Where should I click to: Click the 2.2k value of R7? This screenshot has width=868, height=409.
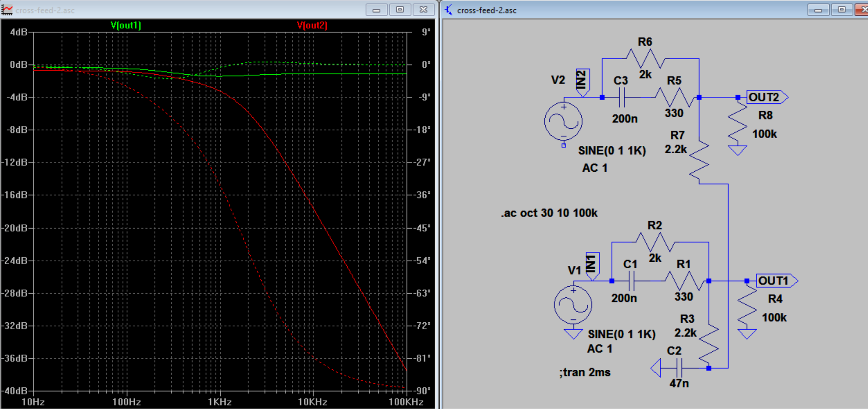(676, 149)
